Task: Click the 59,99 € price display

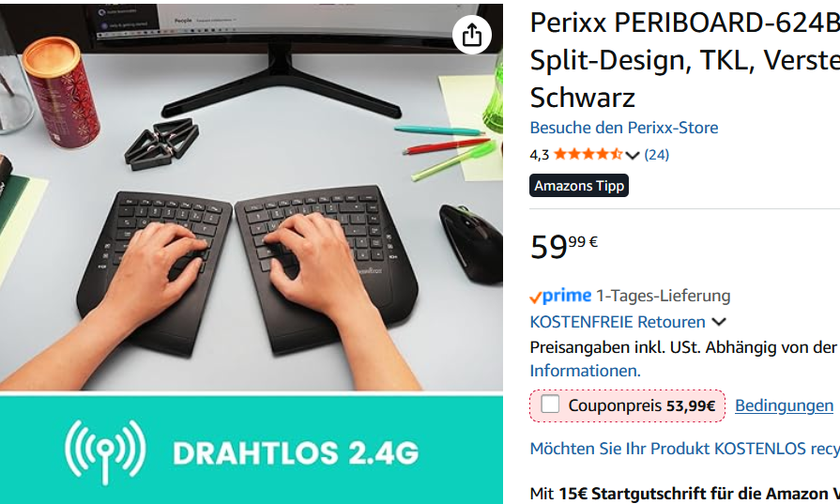Action: pos(563,247)
